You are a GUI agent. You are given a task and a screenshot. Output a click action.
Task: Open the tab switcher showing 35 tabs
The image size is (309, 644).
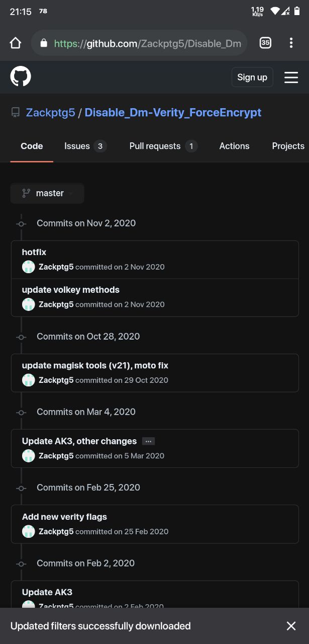[x=265, y=43]
